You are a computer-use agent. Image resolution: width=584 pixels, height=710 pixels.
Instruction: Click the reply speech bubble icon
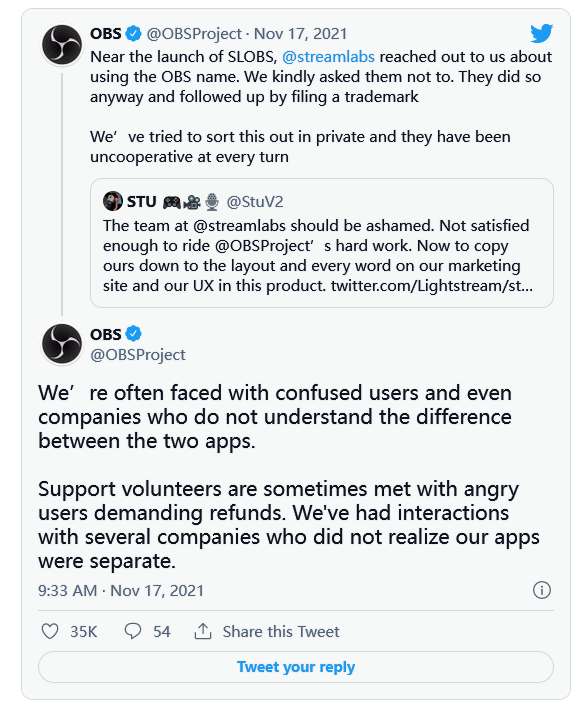pyautogui.click(x=133, y=631)
